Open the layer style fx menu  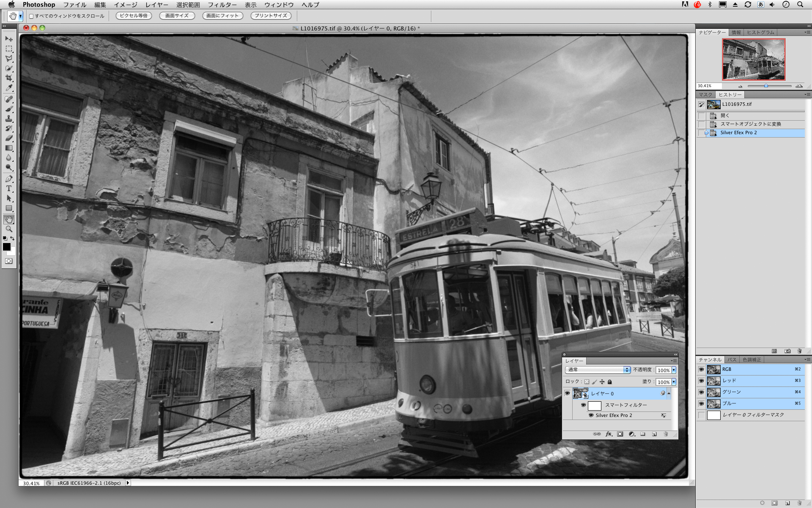coord(609,434)
